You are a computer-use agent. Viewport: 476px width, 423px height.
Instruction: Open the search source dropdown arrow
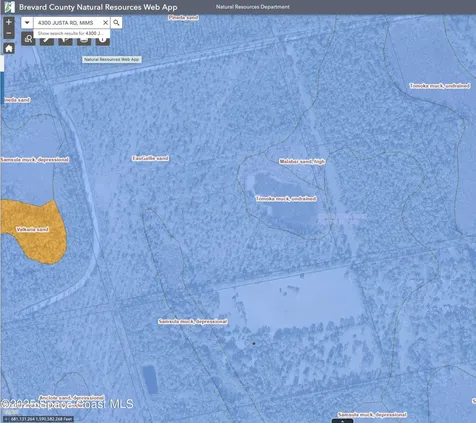tap(27, 23)
